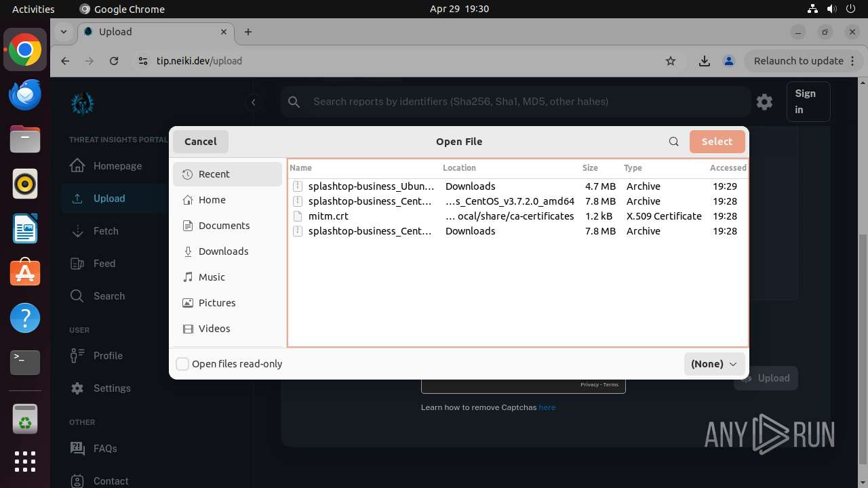Click the Select button
Viewport: 868px width, 488px height.
coord(717,142)
